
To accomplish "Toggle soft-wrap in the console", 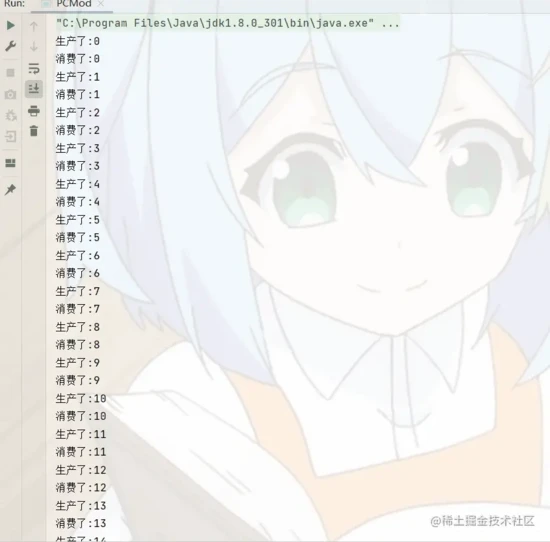I will click(x=34, y=68).
